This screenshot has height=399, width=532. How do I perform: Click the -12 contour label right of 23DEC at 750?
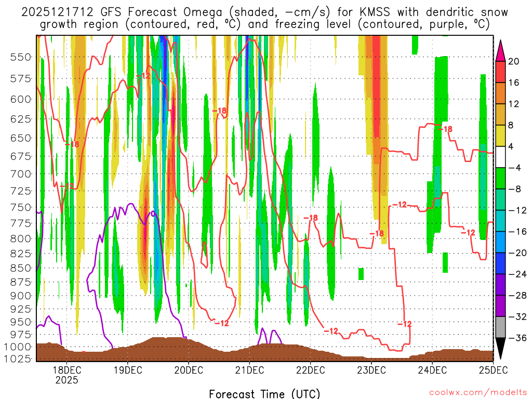pyautogui.click(x=400, y=205)
